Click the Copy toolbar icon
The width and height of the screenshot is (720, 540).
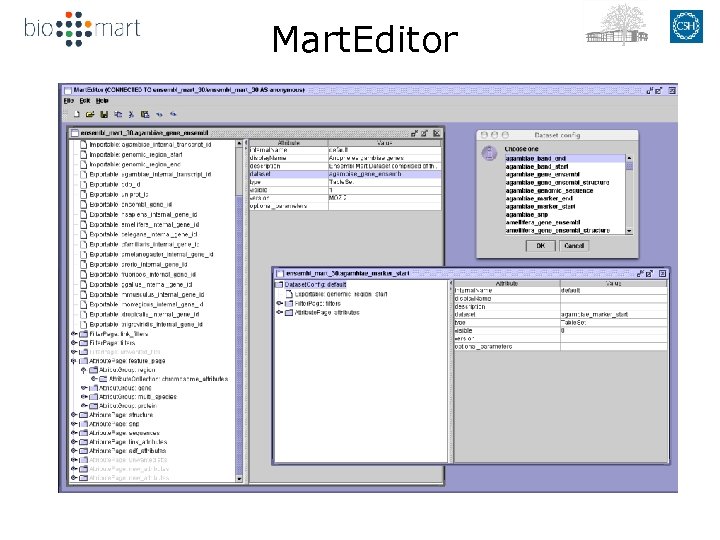(x=118, y=114)
